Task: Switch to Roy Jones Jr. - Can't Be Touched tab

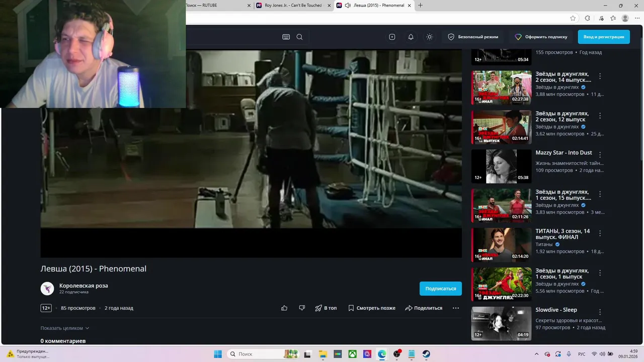Action: (293, 5)
